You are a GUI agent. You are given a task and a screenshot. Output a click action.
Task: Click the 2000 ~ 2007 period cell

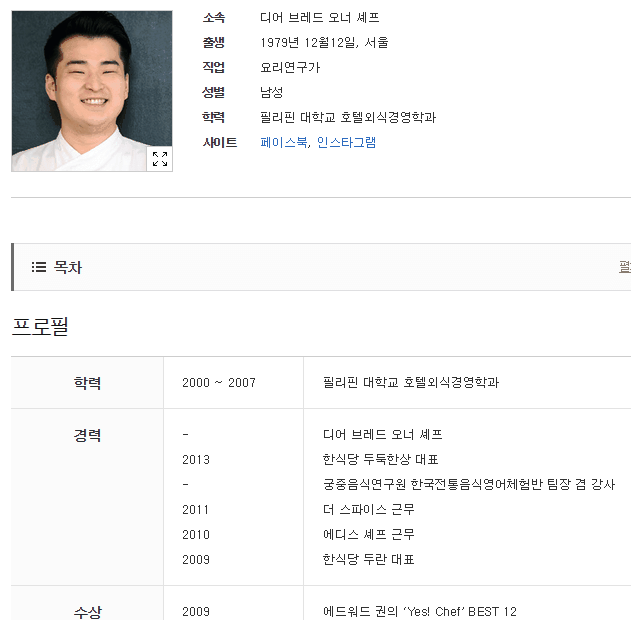pos(219,382)
